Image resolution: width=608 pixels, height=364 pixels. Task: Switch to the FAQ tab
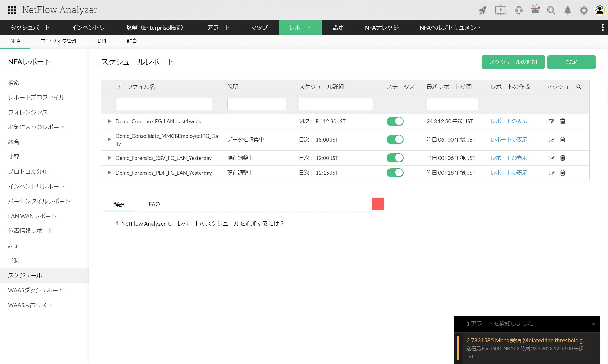(154, 204)
